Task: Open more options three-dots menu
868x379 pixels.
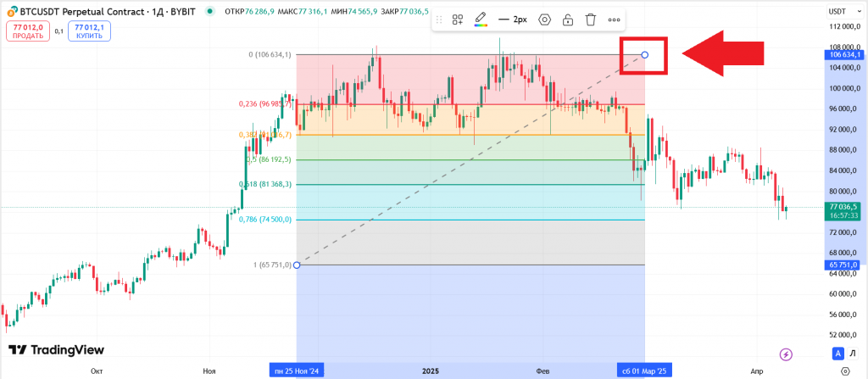Action: click(614, 20)
